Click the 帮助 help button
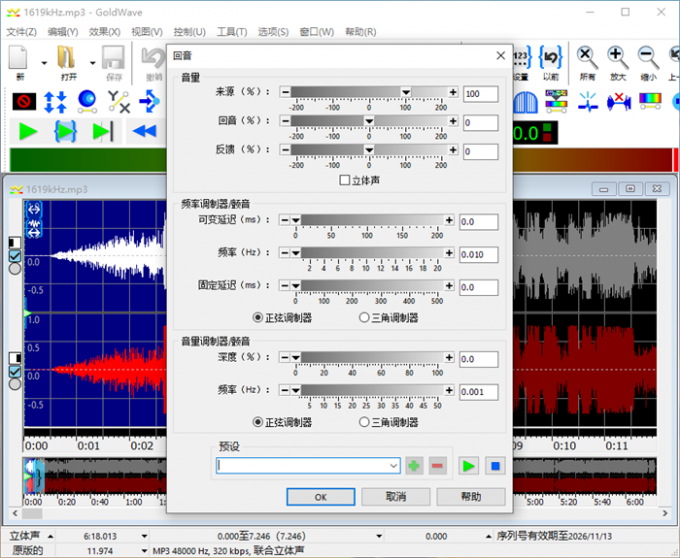 click(x=471, y=497)
